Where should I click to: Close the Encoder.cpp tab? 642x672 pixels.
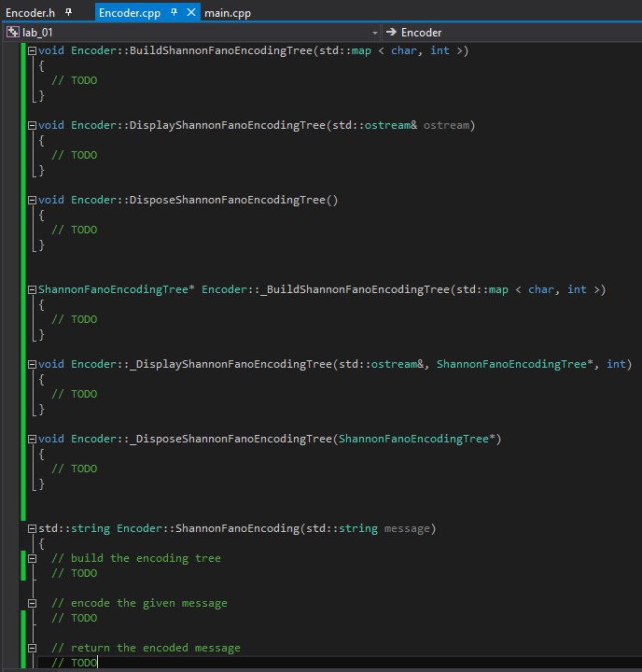pos(191,12)
